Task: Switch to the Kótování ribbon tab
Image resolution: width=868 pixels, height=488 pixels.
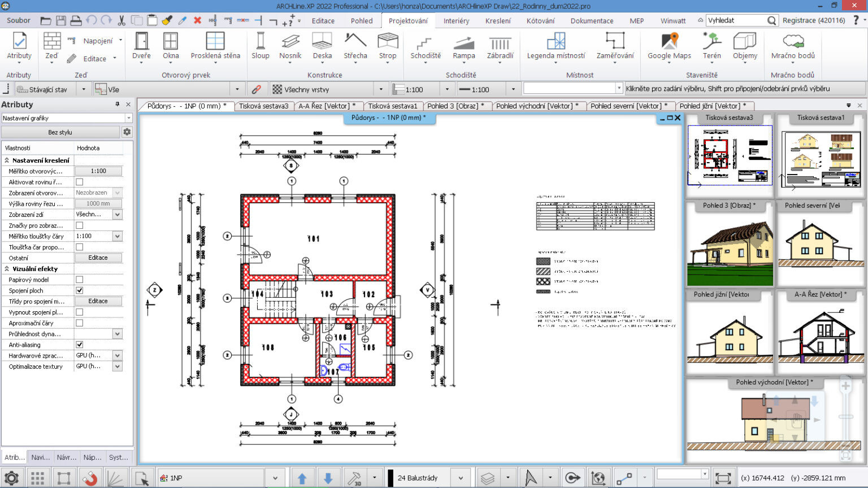Action: [540, 21]
